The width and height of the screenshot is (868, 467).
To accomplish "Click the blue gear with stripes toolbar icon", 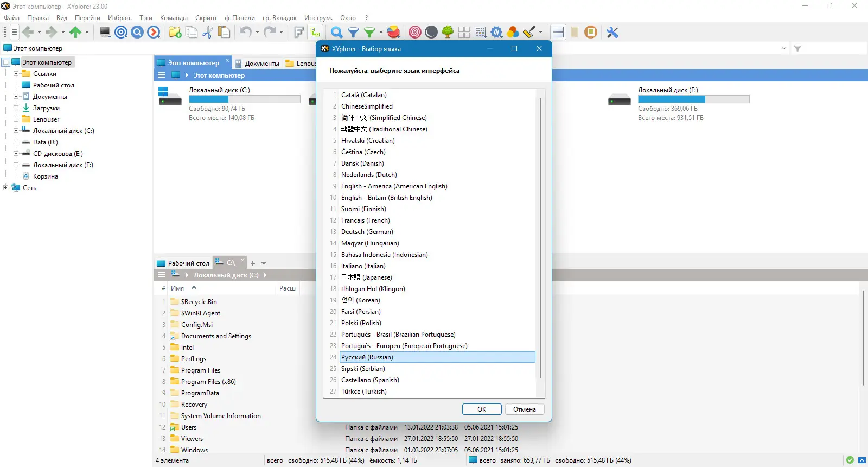I will pos(496,33).
